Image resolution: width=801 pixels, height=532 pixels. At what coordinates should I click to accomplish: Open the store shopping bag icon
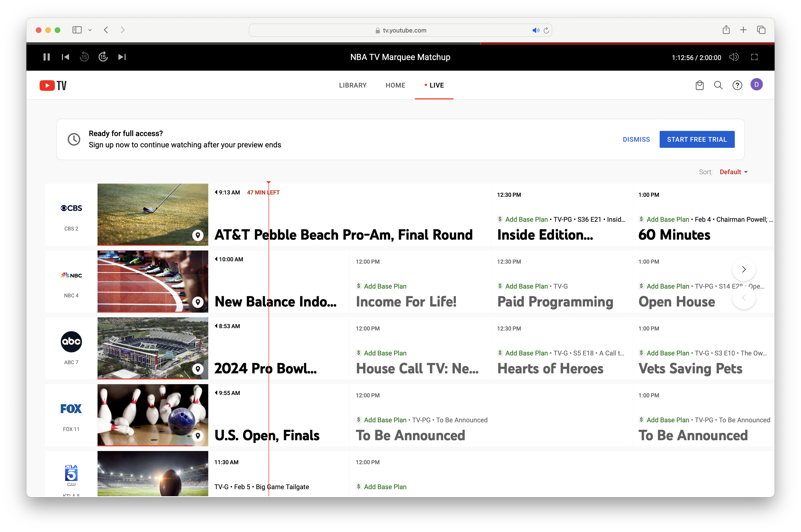pos(699,85)
